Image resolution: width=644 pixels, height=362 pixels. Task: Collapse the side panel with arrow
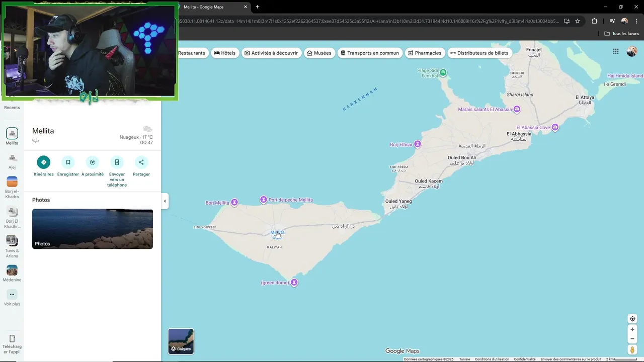click(165, 201)
